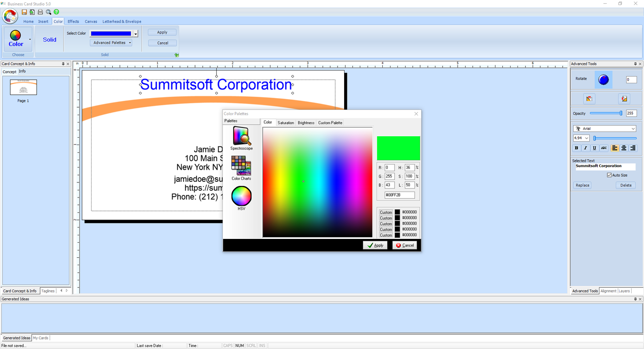Switch to the Custom Palette tab

click(x=330, y=123)
